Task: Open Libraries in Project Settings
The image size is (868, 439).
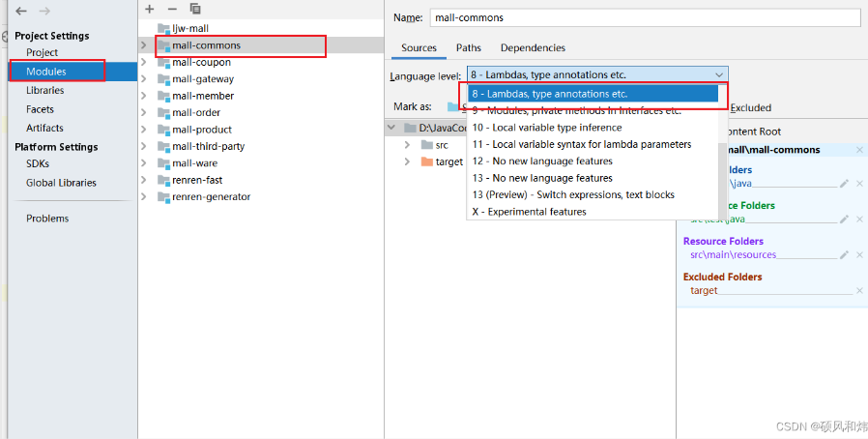Action: point(45,90)
